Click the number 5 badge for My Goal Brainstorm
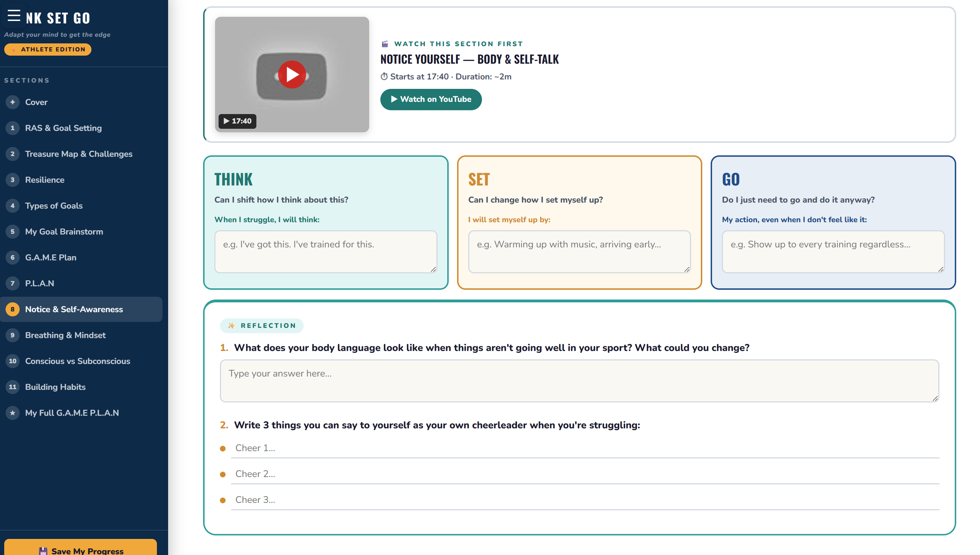 13,231
